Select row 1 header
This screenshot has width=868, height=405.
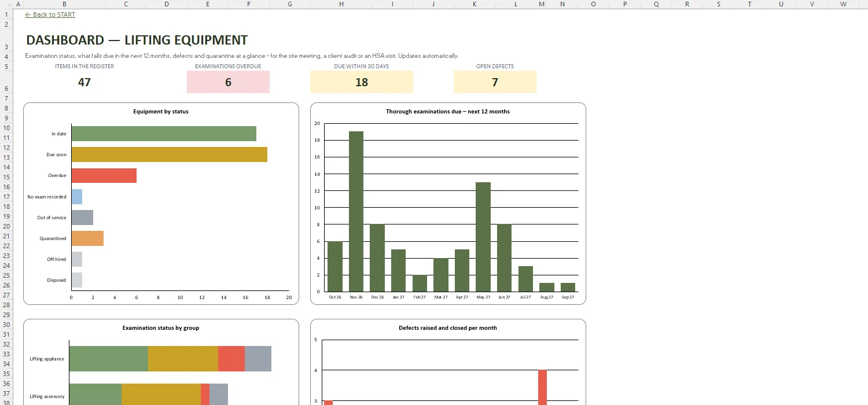pyautogui.click(x=6, y=14)
